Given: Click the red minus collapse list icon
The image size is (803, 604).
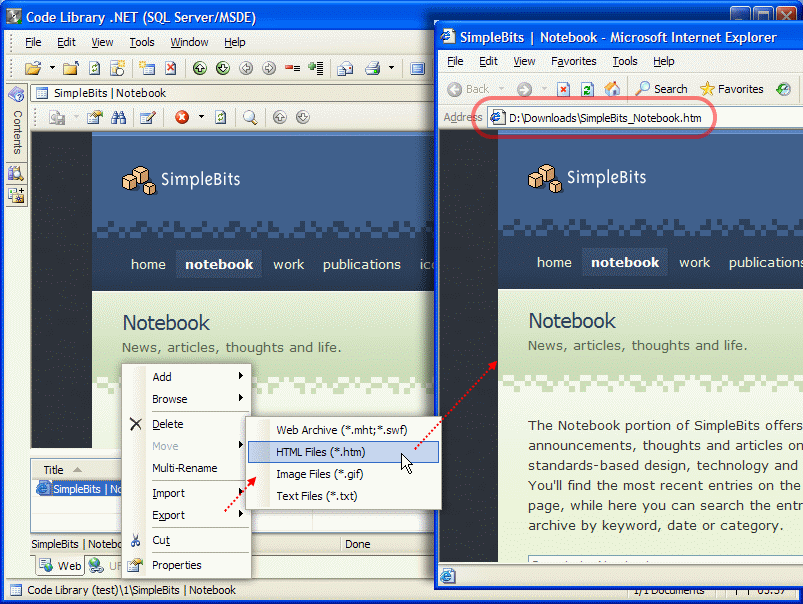Looking at the screenshot, I should 292,68.
